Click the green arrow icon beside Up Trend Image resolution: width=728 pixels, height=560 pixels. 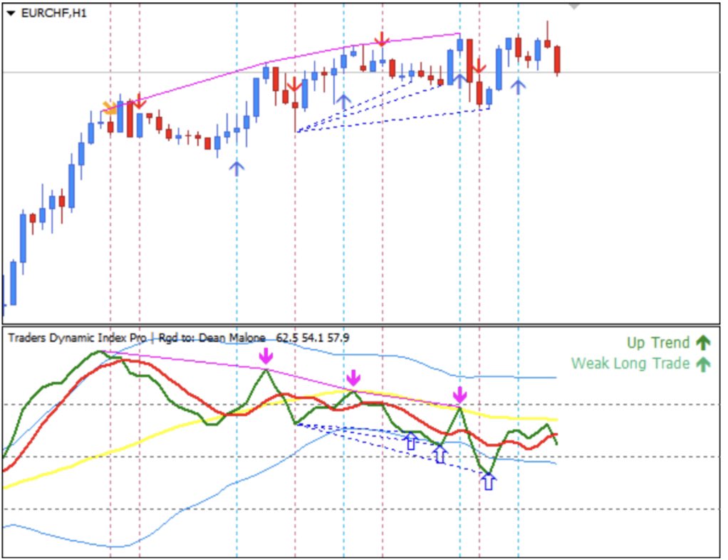pos(703,343)
